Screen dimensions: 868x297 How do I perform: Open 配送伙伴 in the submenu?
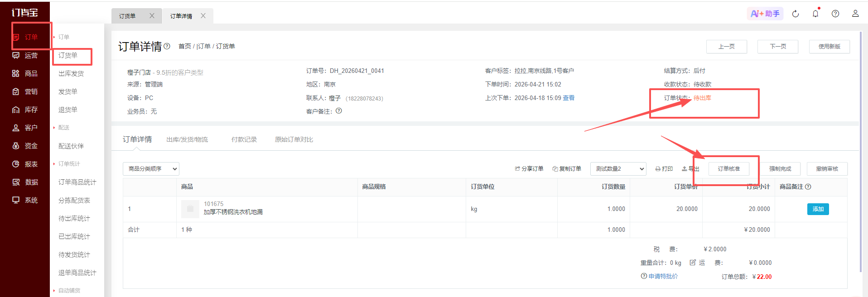71,146
